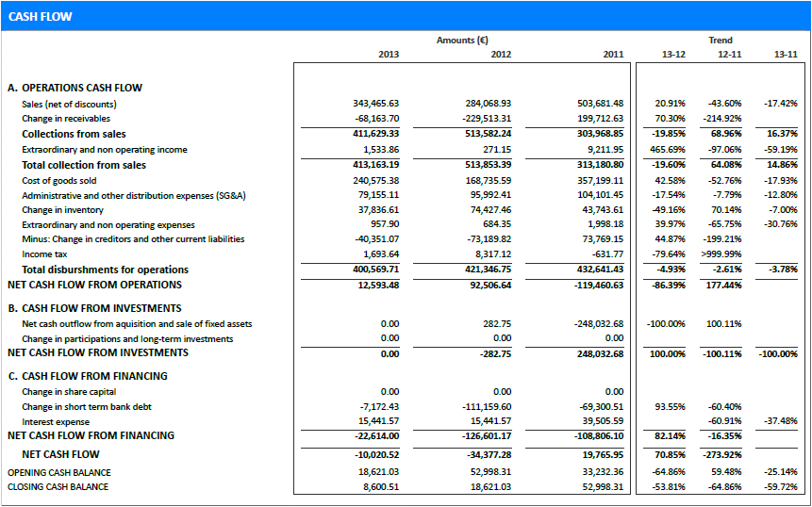
Task: Select the 2013 net financing value -22,614.00
Action: pyautogui.click(x=375, y=436)
